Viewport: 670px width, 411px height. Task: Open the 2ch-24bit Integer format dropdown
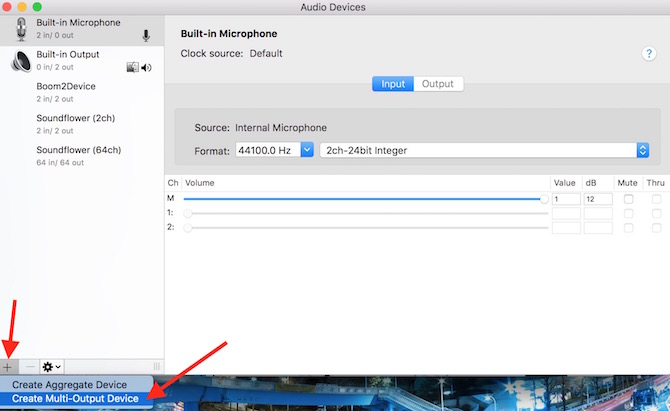484,150
